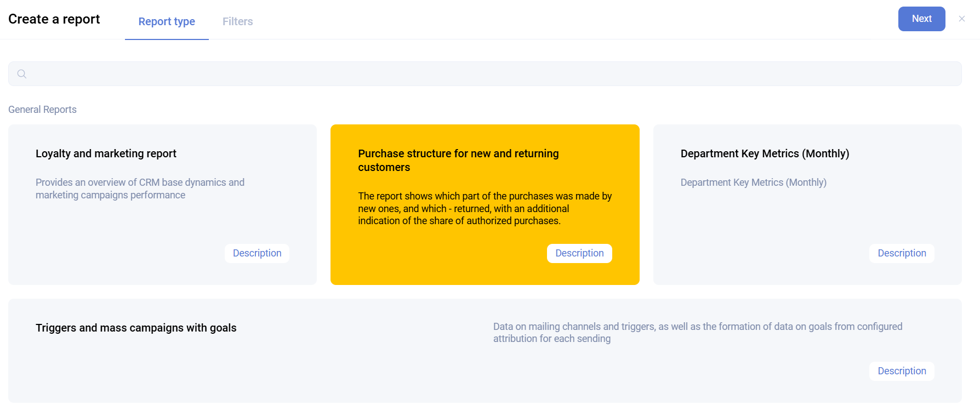Choose the Department Key Metrics (Monthly) heading
This screenshot has height=405, width=980.
(765, 153)
